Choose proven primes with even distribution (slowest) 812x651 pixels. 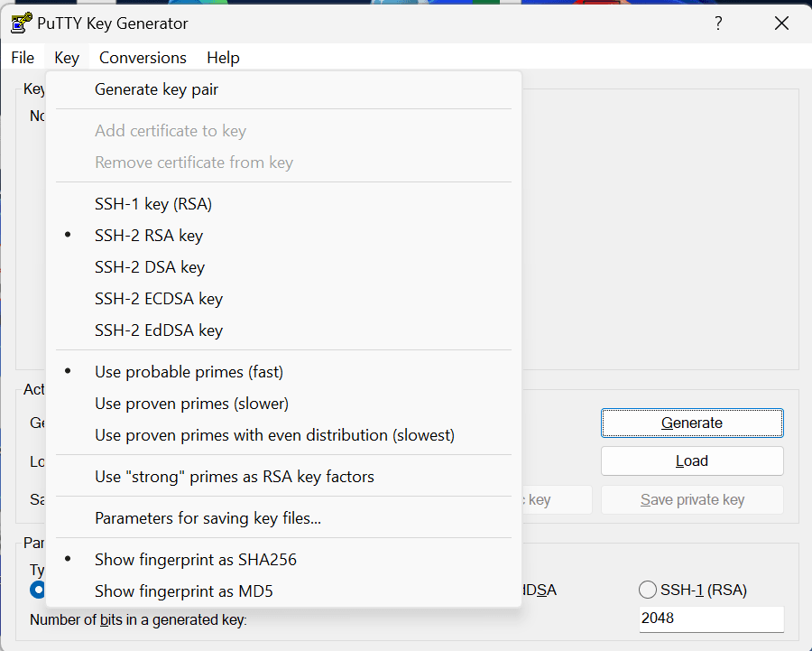(x=284, y=435)
